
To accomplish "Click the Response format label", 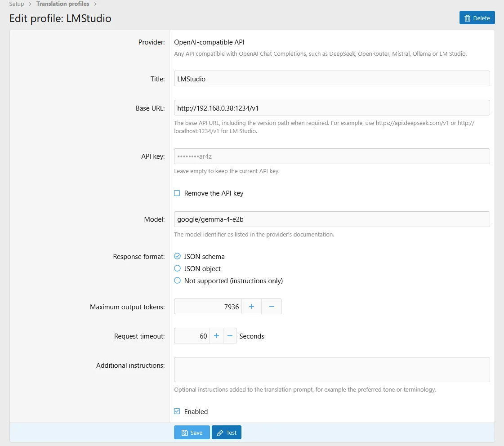I will tap(139, 257).
